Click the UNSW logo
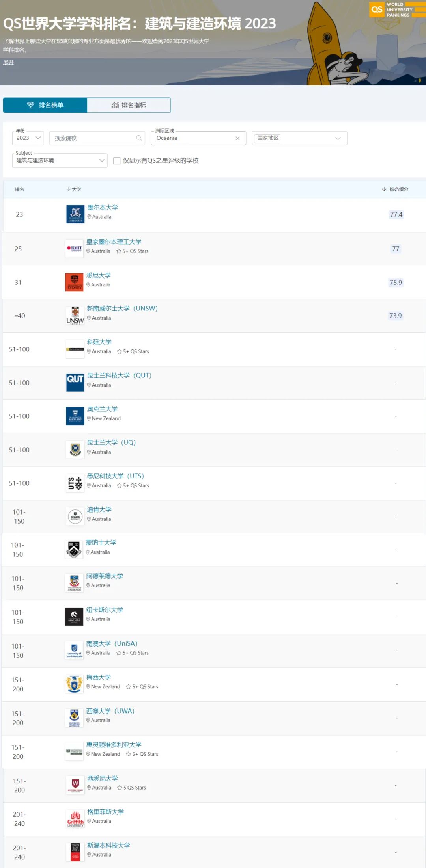The image size is (426, 868). click(75, 316)
